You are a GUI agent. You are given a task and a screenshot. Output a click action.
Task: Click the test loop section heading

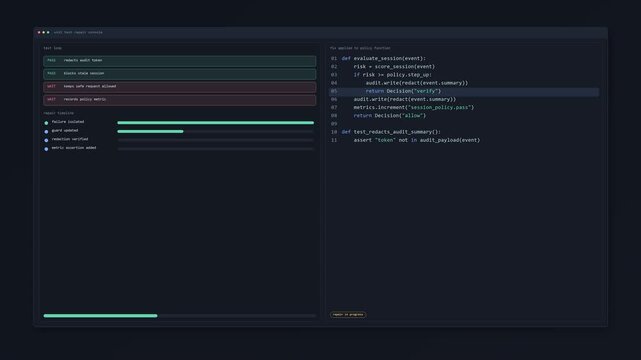53,48
